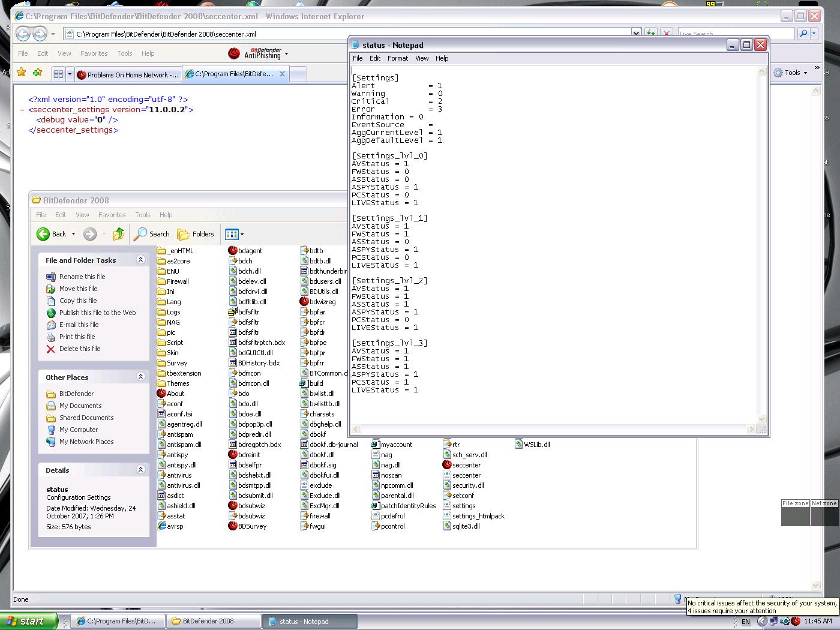This screenshot has width=840, height=630.
Task: Select the avrsp file icon
Action: tap(161, 526)
